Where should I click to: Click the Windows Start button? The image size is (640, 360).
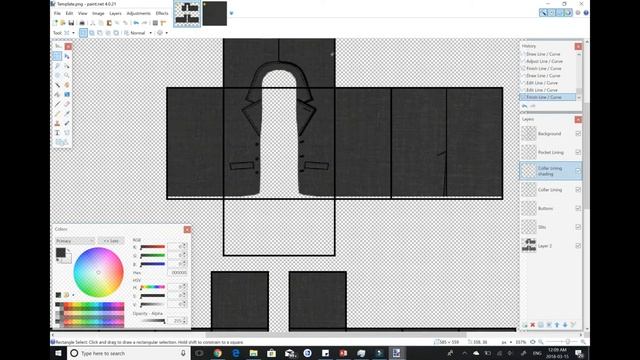click(58, 353)
